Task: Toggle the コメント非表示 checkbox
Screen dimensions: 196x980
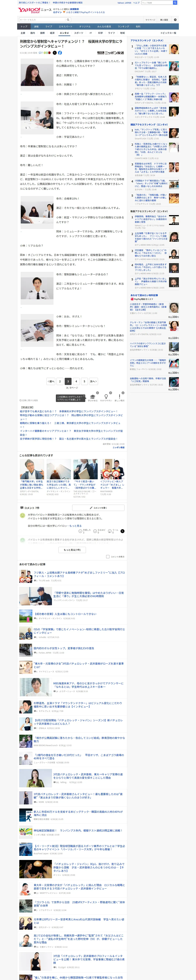Action: pyautogui.click(x=108, y=557)
